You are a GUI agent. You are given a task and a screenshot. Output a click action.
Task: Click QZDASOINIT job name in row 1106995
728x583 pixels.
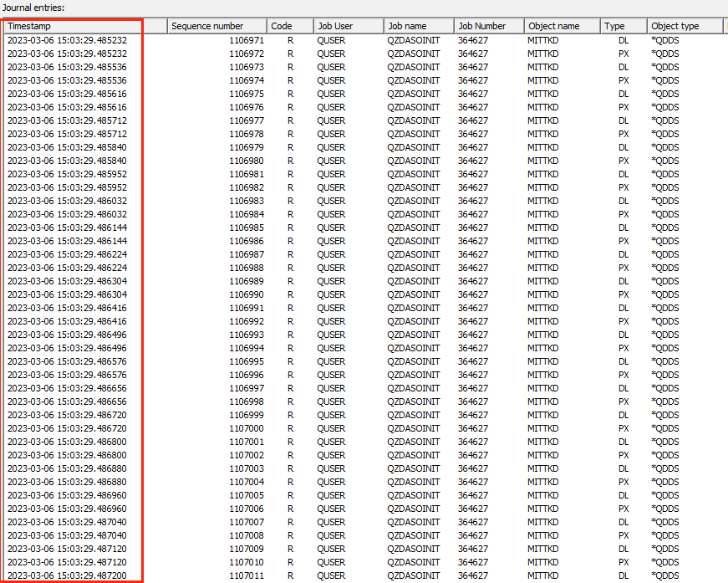coord(413,361)
